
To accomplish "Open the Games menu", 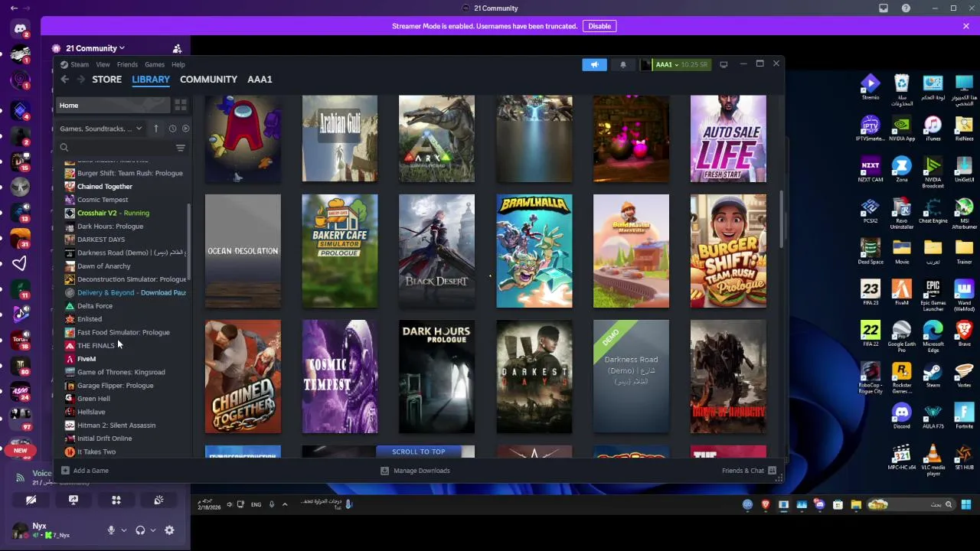I will (155, 64).
